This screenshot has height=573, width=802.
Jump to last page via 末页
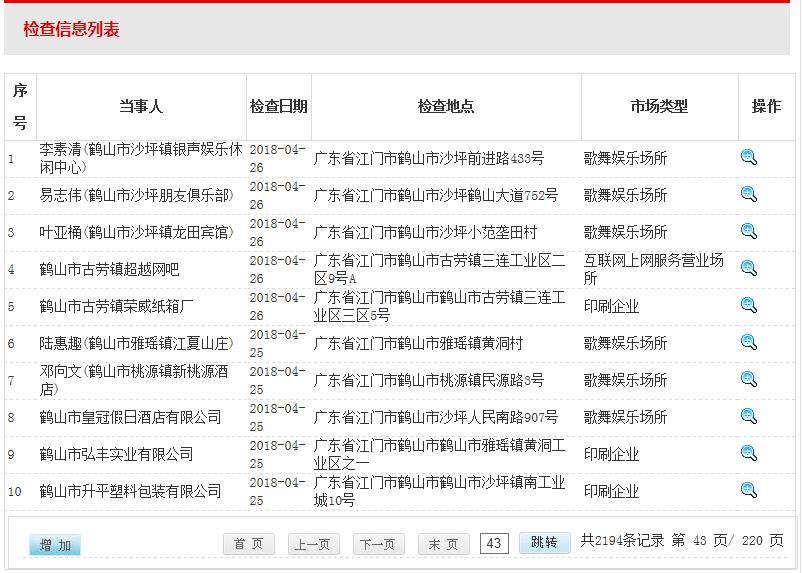click(x=443, y=544)
